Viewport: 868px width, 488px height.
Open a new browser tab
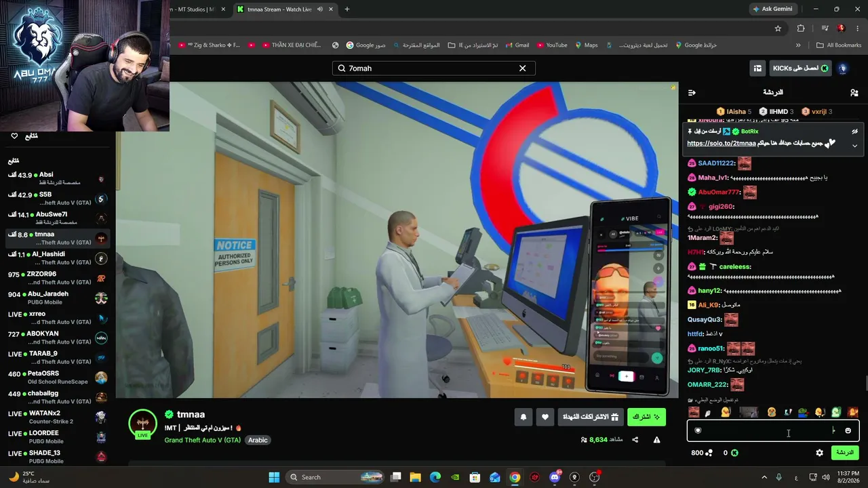[347, 9]
